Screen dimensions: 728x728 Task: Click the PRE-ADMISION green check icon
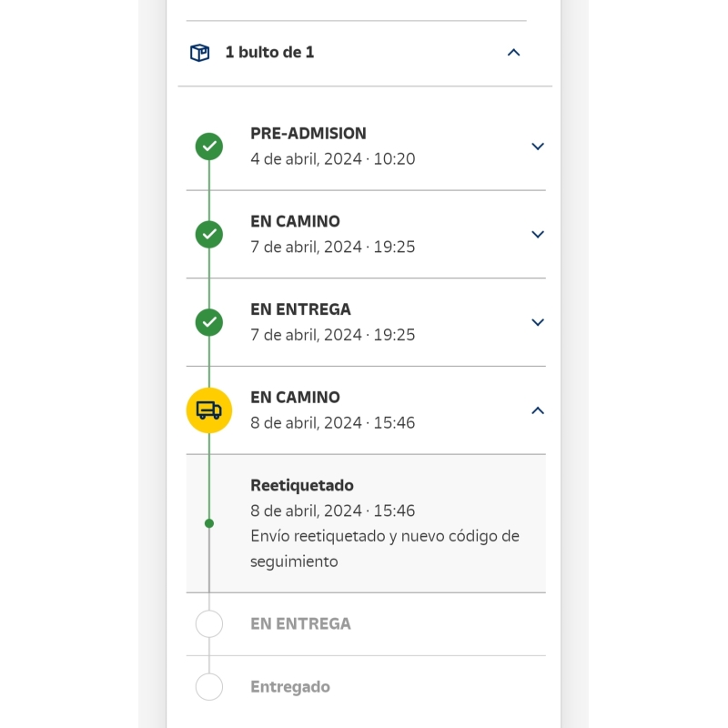(209, 146)
